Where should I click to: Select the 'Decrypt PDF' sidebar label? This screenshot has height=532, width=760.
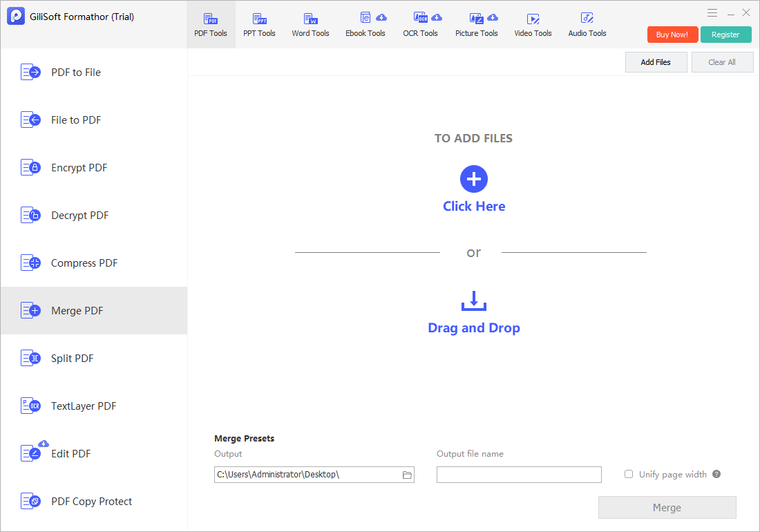[80, 215]
